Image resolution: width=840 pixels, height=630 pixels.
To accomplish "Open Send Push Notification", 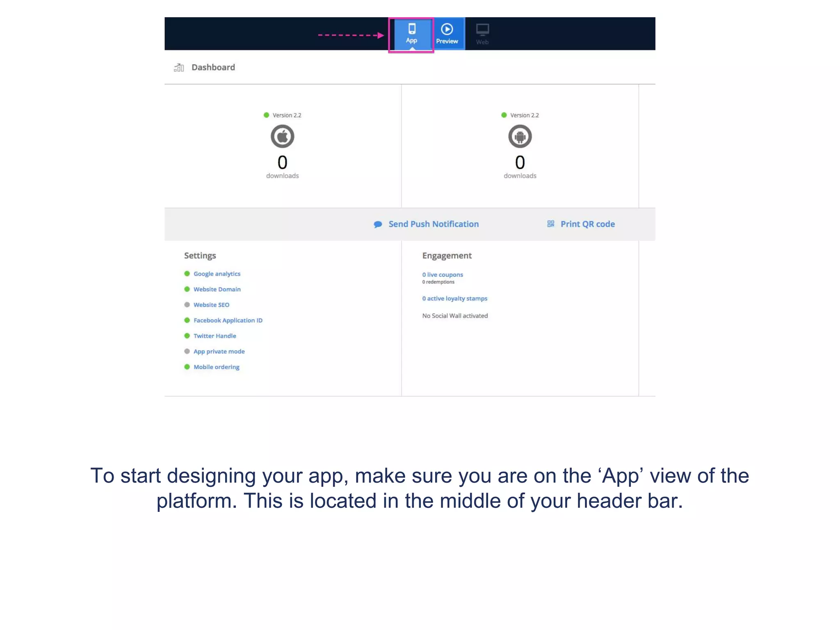I will coord(434,224).
